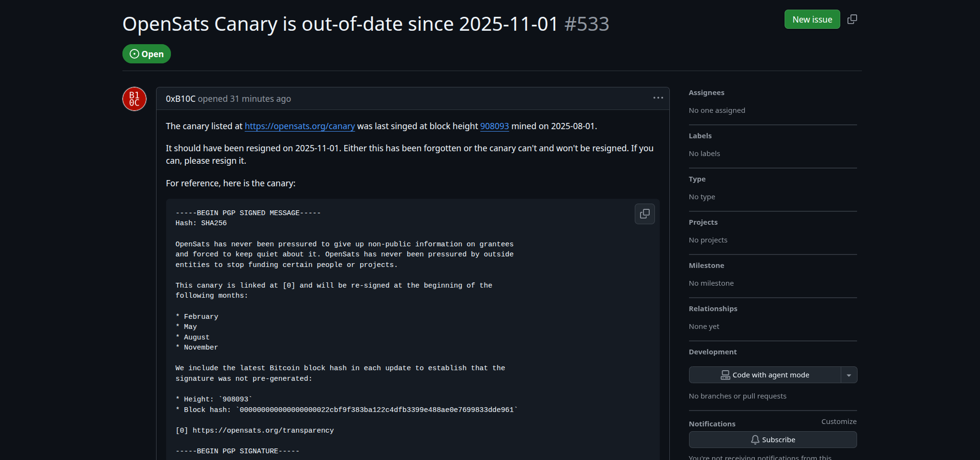Viewport: 980px width, 460px height.
Task: Click the Subscribe bell button
Action: (773, 440)
